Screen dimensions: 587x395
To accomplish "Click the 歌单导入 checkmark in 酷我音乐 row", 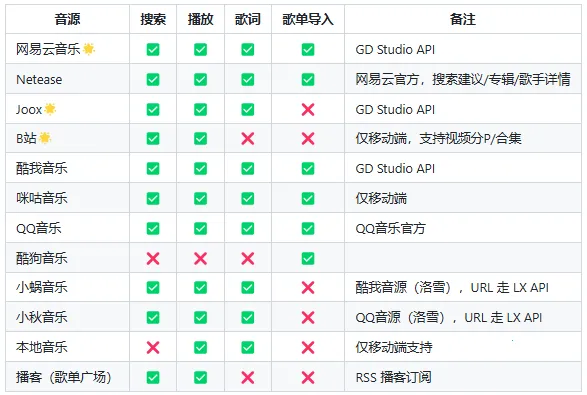I will click(308, 168).
